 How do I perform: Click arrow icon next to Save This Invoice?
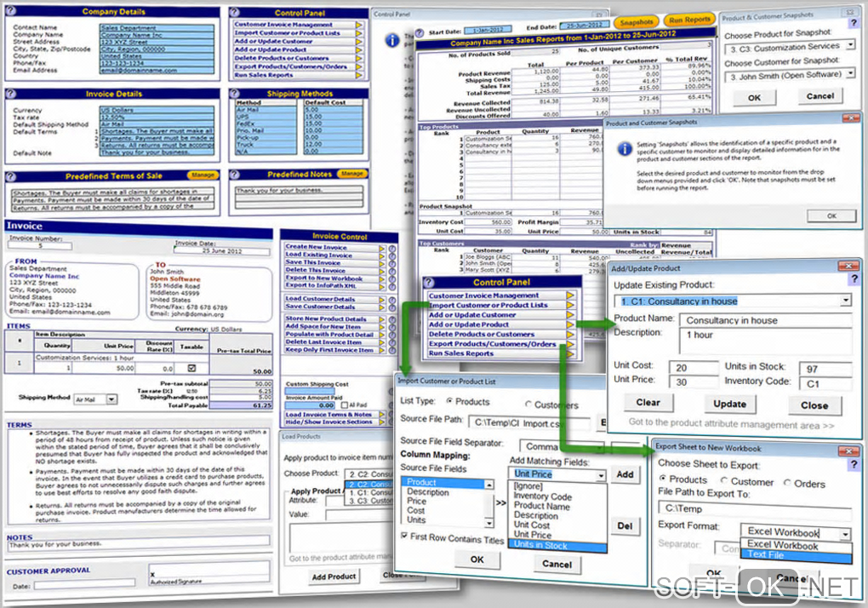[x=382, y=264]
